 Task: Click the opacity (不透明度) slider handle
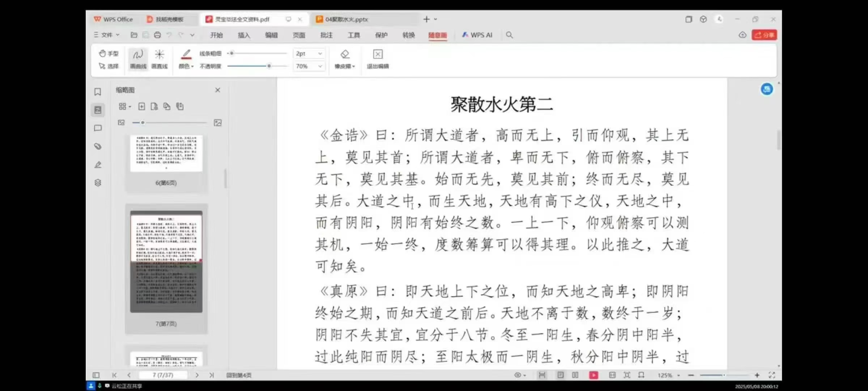pyautogui.click(x=269, y=66)
